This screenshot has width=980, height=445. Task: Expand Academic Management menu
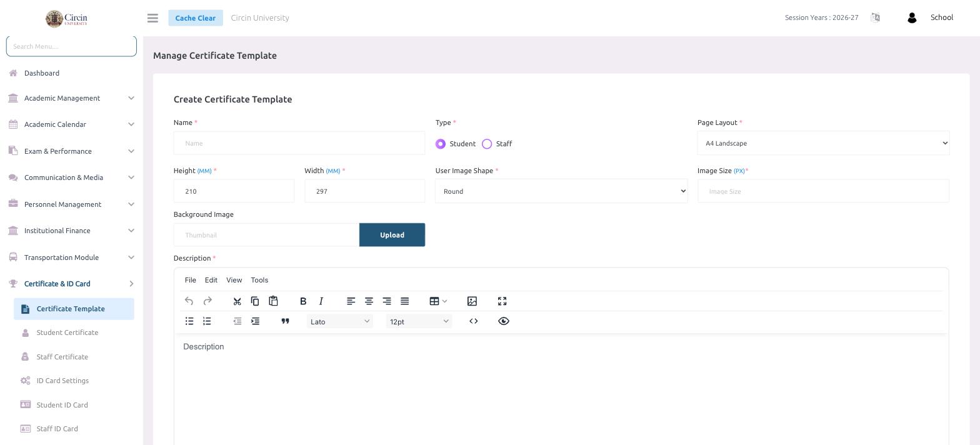pos(71,98)
